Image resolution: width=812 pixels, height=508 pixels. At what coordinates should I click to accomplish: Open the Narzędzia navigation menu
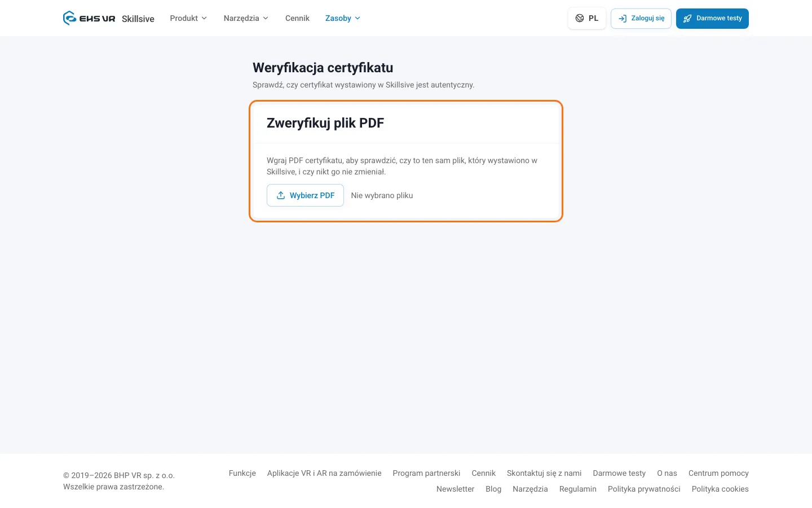[246, 18]
